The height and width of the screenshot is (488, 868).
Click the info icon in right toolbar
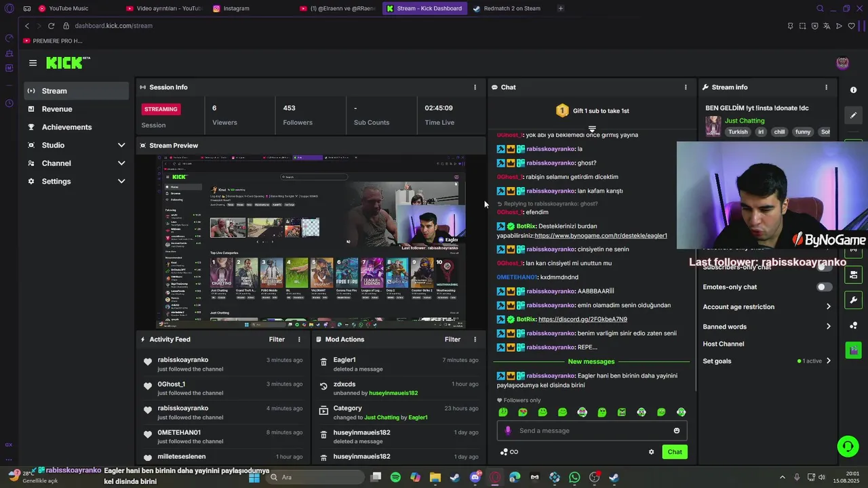point(853,90)
